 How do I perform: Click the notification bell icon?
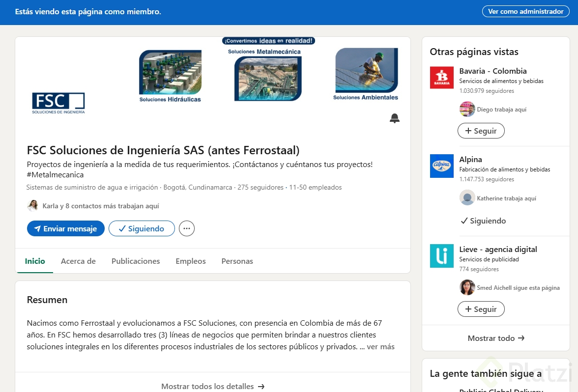(394, 118)
